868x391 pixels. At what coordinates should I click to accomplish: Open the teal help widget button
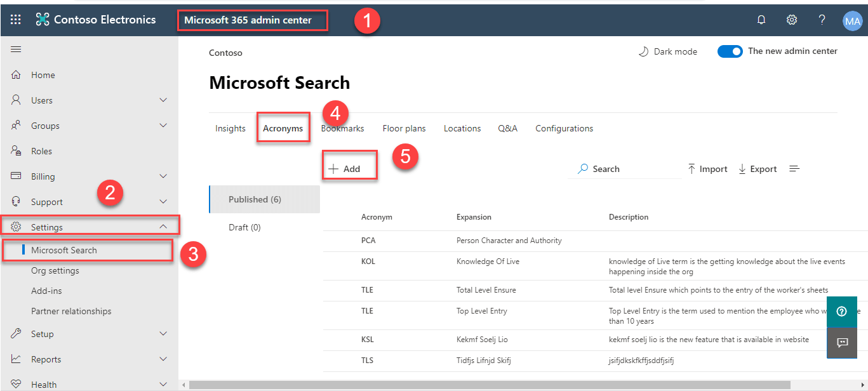click(842, 311)
